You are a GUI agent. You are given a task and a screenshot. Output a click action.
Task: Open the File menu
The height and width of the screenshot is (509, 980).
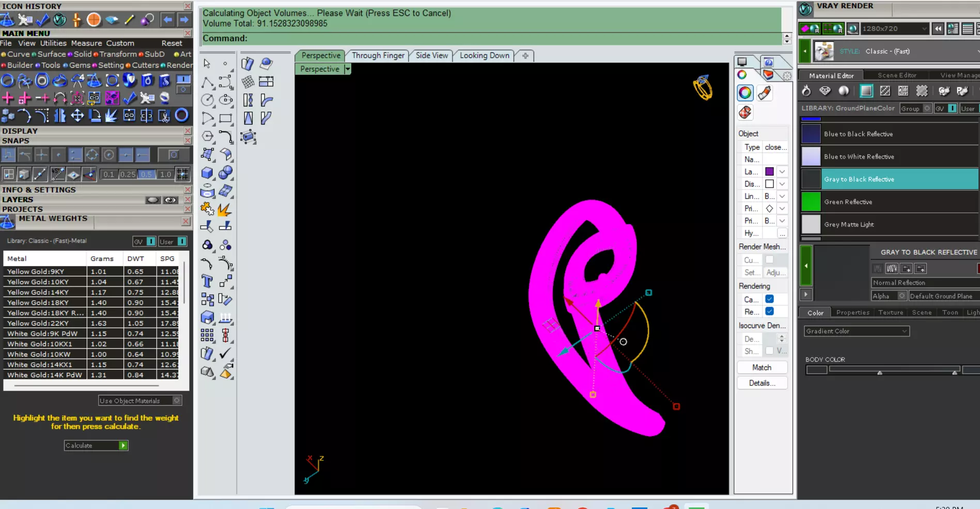6,43
